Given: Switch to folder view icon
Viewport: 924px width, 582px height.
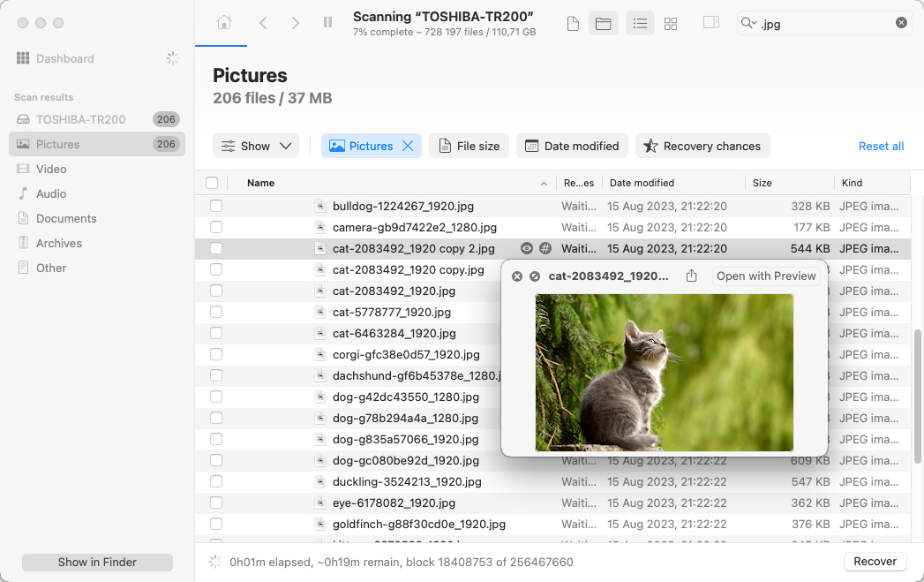Looking at the screenshot, I should coord(603,24).
